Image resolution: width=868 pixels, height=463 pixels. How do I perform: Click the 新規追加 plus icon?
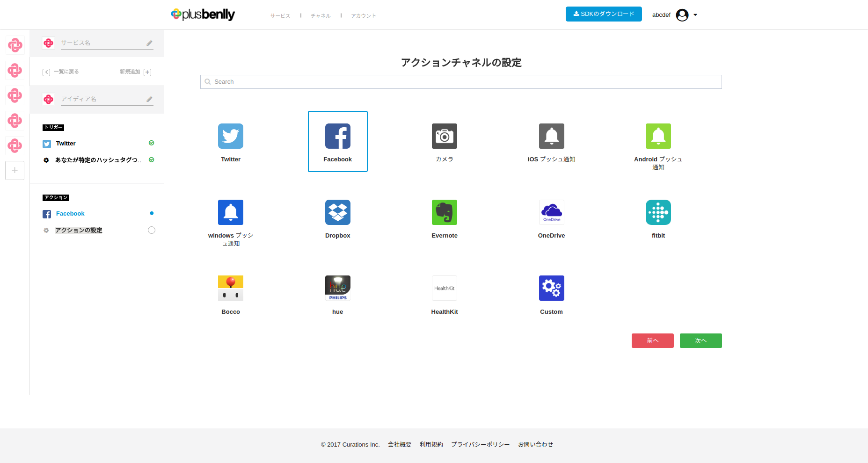[147, 72]
